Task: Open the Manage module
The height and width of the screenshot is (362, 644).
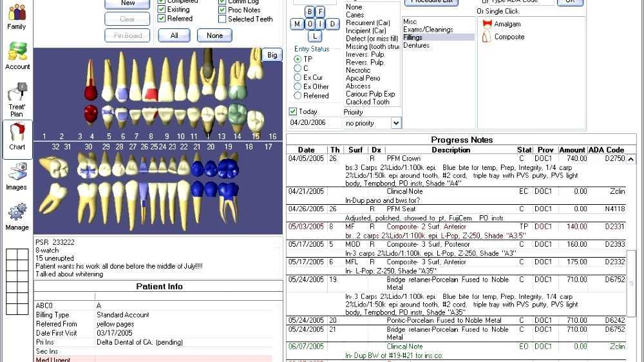Action: [x=17, y=216]
